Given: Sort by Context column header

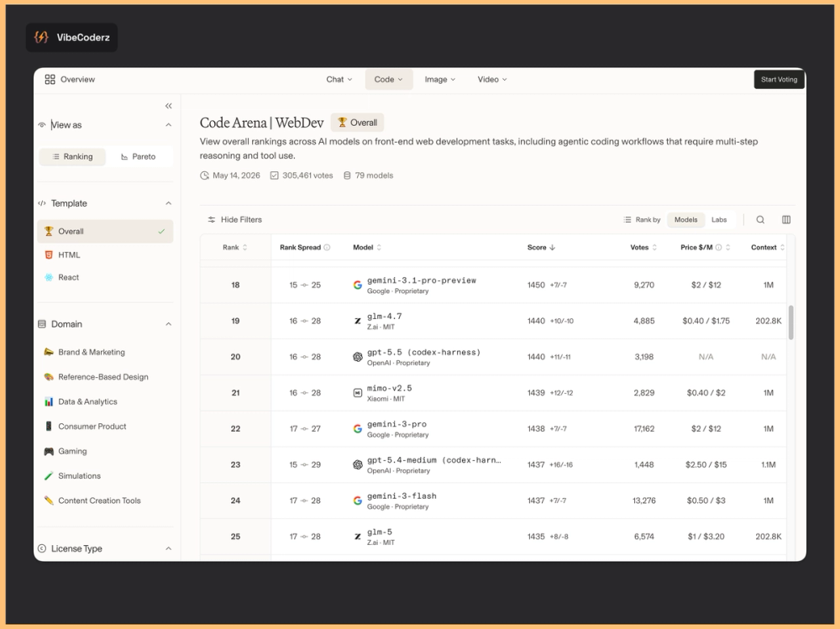Looking at the screenshot, I should pyautogui.click(x=768, y=248).
